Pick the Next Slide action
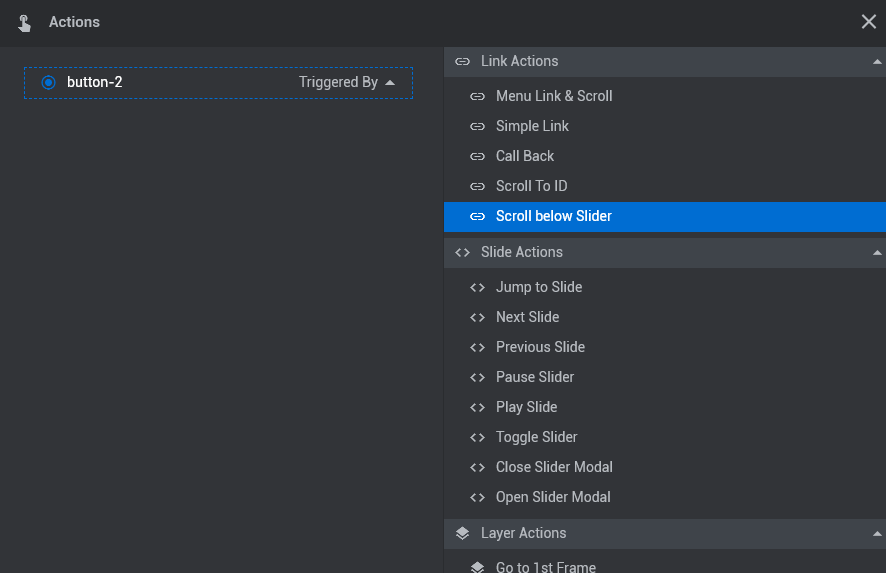 tap(665, 317)
